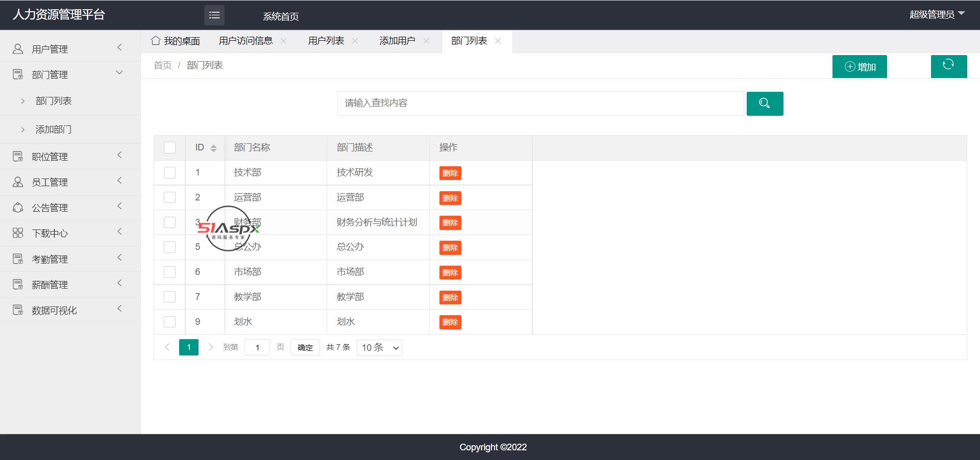Check the box for 教学部 row
The image size is (980, 460).
click(169, 297)
